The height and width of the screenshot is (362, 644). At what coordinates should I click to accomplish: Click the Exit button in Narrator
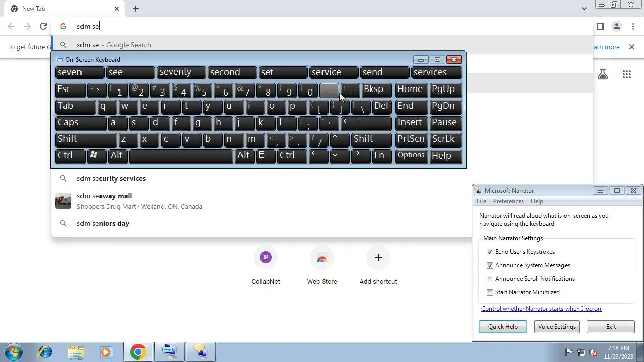click(611, 327)
